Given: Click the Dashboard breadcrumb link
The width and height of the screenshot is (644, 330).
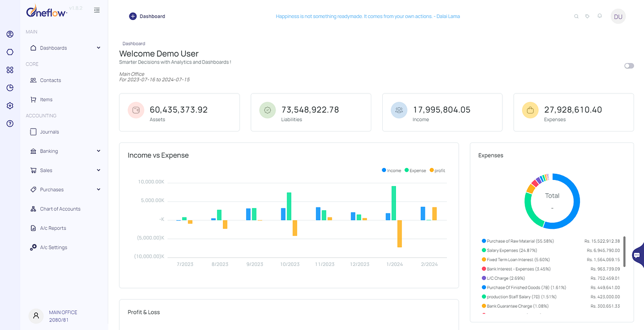Looking at the screenshot, I should [x=134, y=44].
